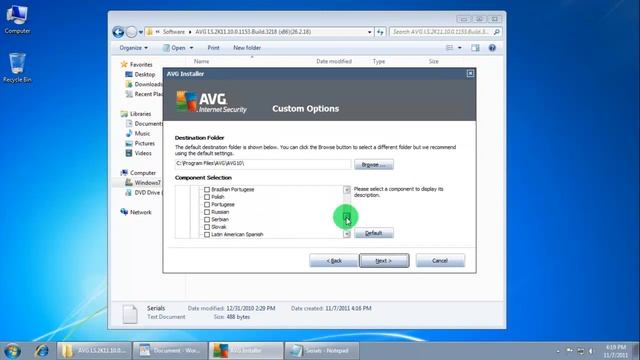640x360 pixels.
Task: Open the Recycle Bin desktop icon
Action: pos(17,68)
